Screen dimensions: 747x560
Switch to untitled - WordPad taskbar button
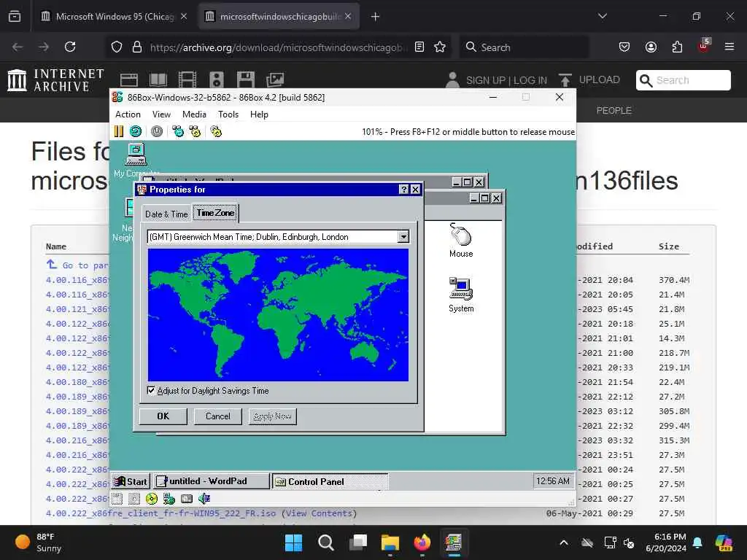211,481
